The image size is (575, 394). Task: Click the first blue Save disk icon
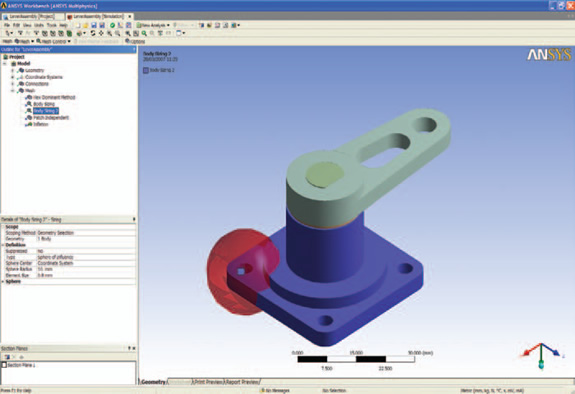click(94, 25)
